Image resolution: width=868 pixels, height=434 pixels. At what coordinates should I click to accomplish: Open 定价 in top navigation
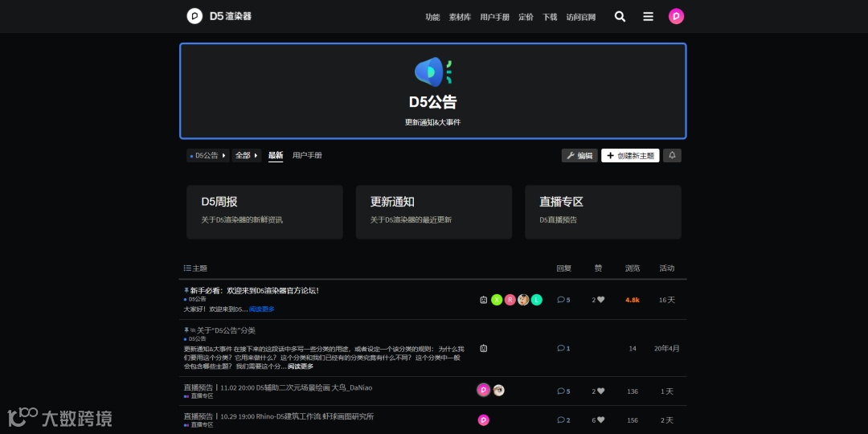(526, 17)
